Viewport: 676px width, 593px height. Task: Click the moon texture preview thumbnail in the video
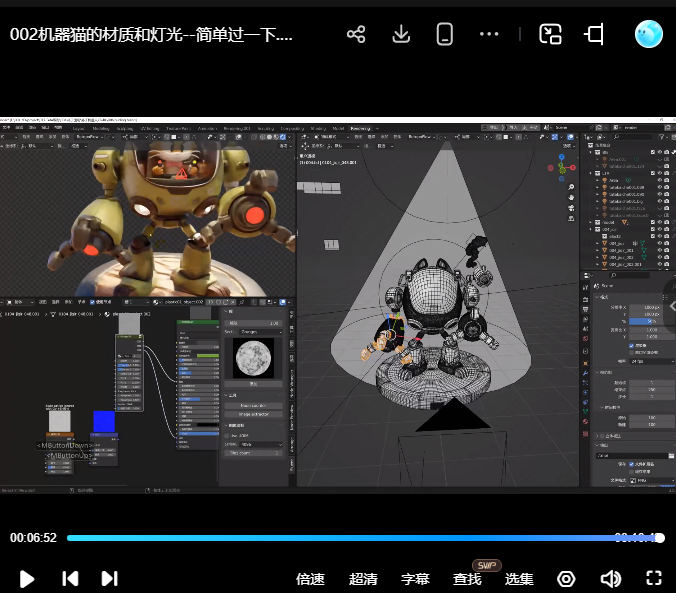click(253, 358)
